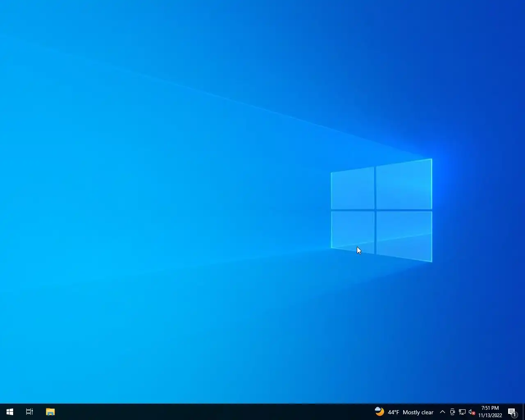The height and width of the screenshot is (420, 525).
Task: Open the clock showing 7:51 PM
Action: tap(490, 412)
